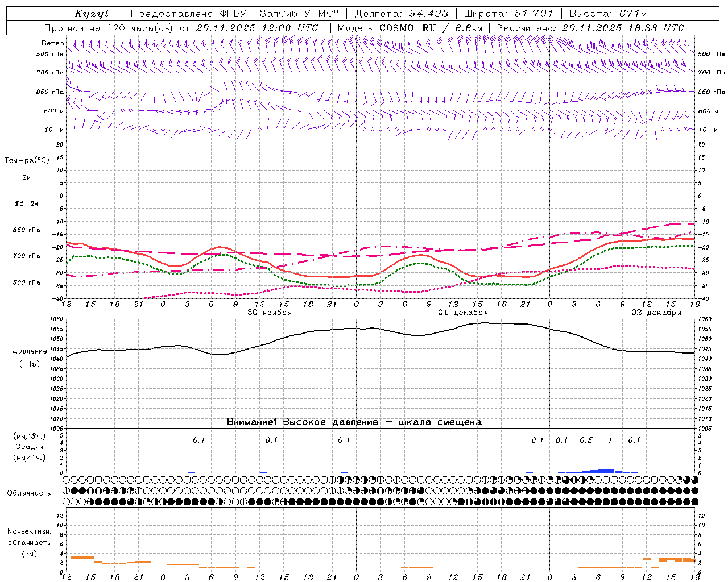Screen dimensions: 728x582
Task: Click the station name Kyzyl in the header
Action: pyautogui.click(x=92, y=14)
